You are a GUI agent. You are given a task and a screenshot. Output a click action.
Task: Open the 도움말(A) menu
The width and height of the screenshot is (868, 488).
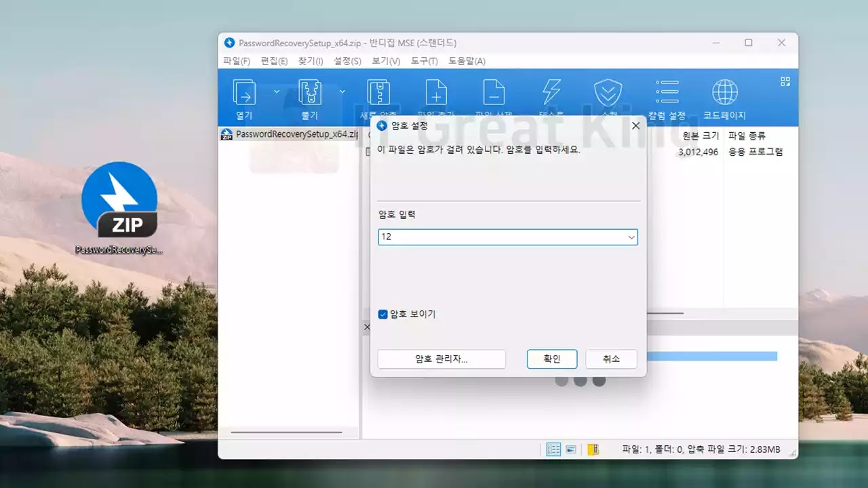(x=467, y=61)
